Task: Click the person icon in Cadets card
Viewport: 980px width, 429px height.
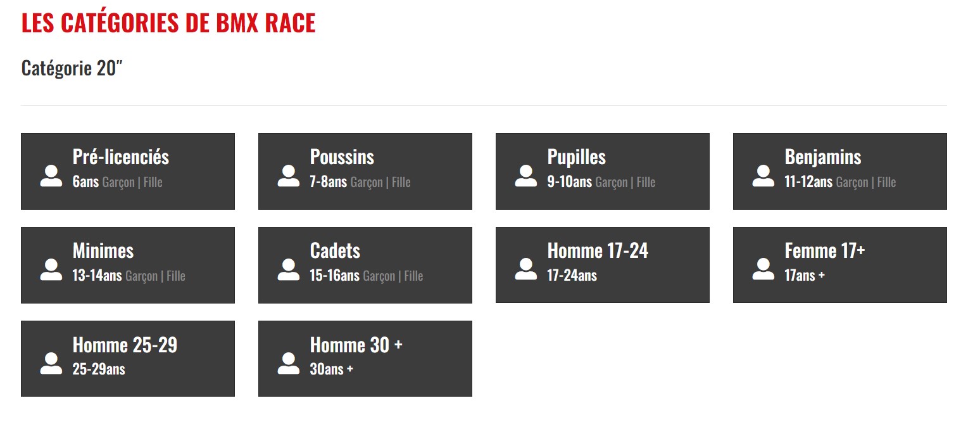Action: pyautogui.click(x=289, y=270)
